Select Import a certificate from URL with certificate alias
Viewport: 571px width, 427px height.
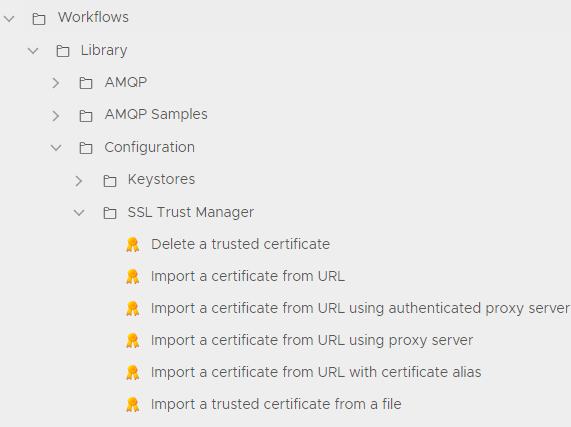(316, 372)
